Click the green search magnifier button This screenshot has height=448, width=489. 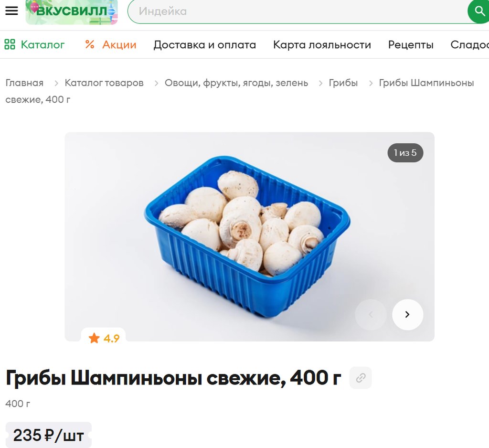point(478,11)
